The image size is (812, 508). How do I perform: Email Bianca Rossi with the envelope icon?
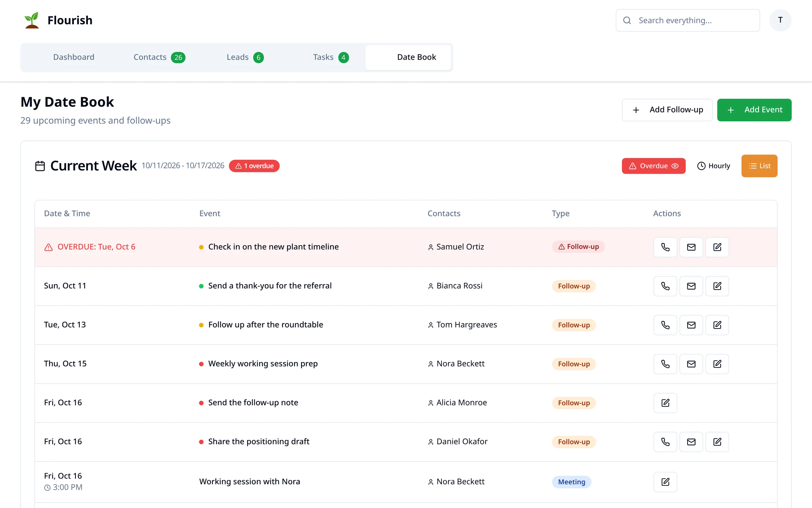(x=691, y=286)
